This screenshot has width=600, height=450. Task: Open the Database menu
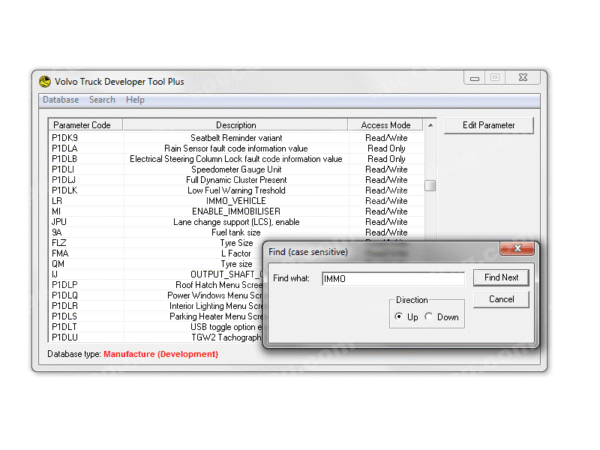coord(60,100)
